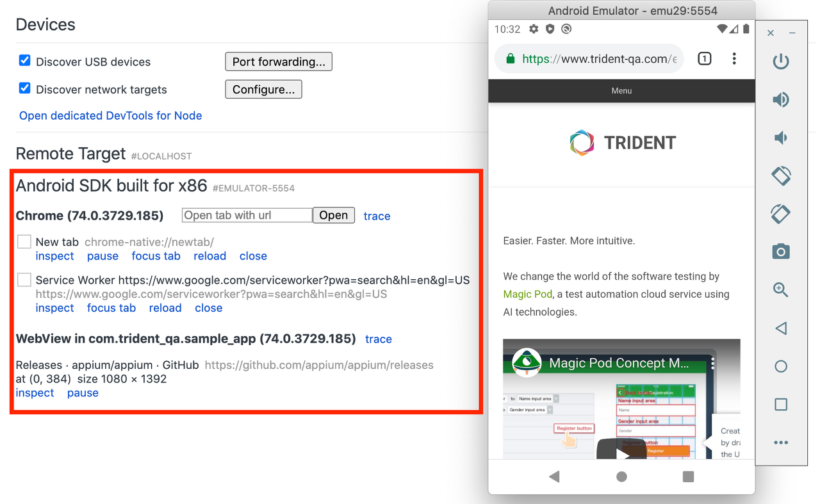Viewport: 820px width, 504px height.
Task: Click the emulator zoom magnifier icon
Action: [780, 289]
